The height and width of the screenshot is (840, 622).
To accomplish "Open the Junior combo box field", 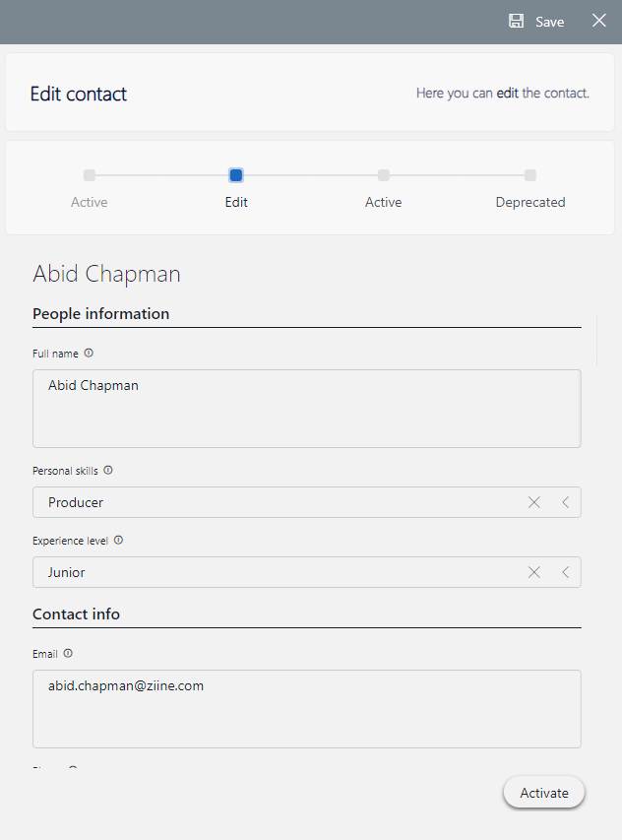I will point(307,572).
